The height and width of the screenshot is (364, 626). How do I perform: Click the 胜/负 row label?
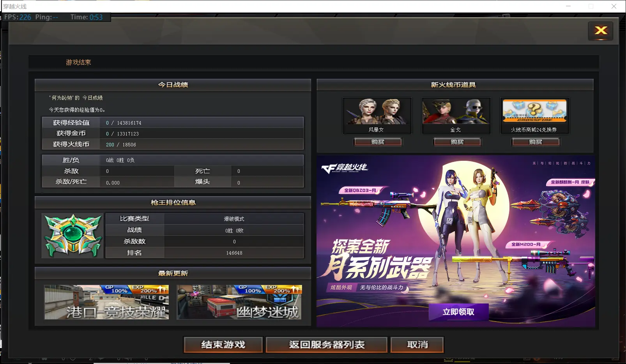(71, 160)
